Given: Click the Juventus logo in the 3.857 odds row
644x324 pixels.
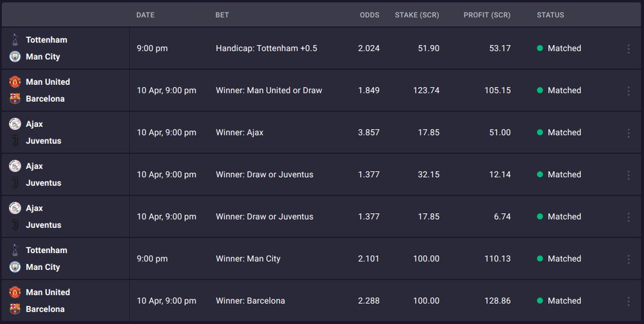Looking at the screenshot, I should pyautogui.click(x=15, y=141).
